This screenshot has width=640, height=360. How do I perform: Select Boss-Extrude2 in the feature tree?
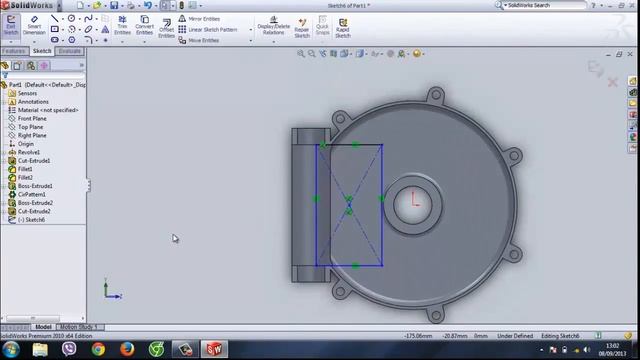coord(35,203)
